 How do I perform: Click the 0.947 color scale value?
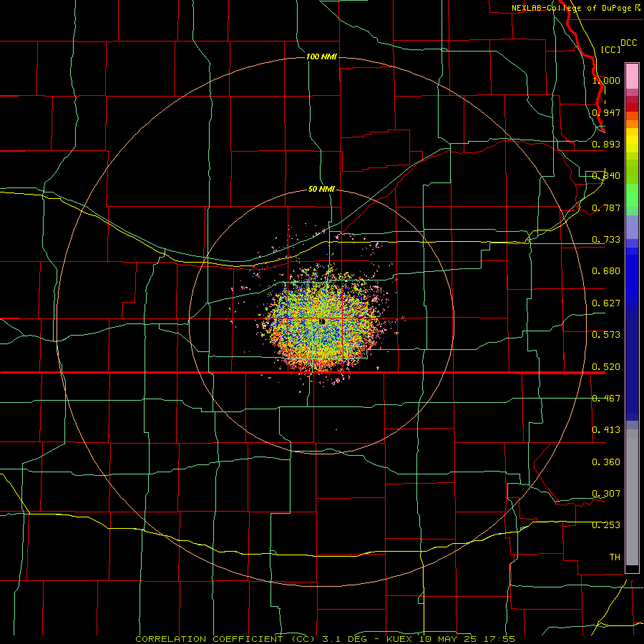coord(606,112)
